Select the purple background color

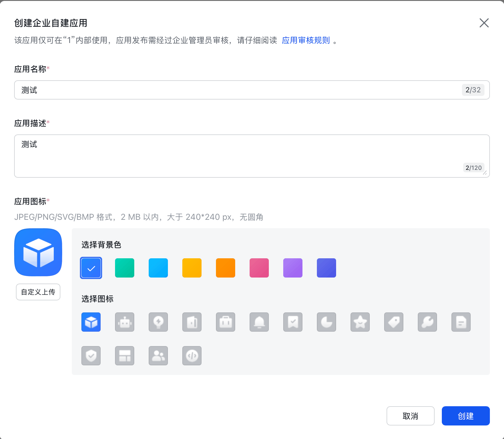point(293,268)
